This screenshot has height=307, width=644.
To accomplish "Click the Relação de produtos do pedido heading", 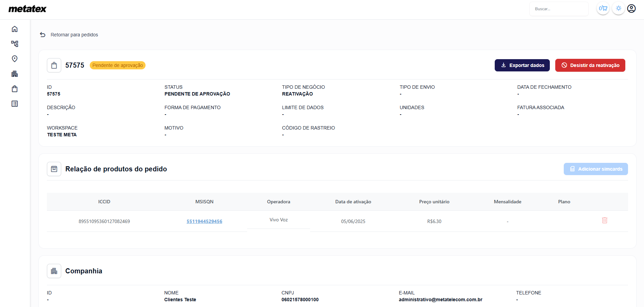I will 116,169.
